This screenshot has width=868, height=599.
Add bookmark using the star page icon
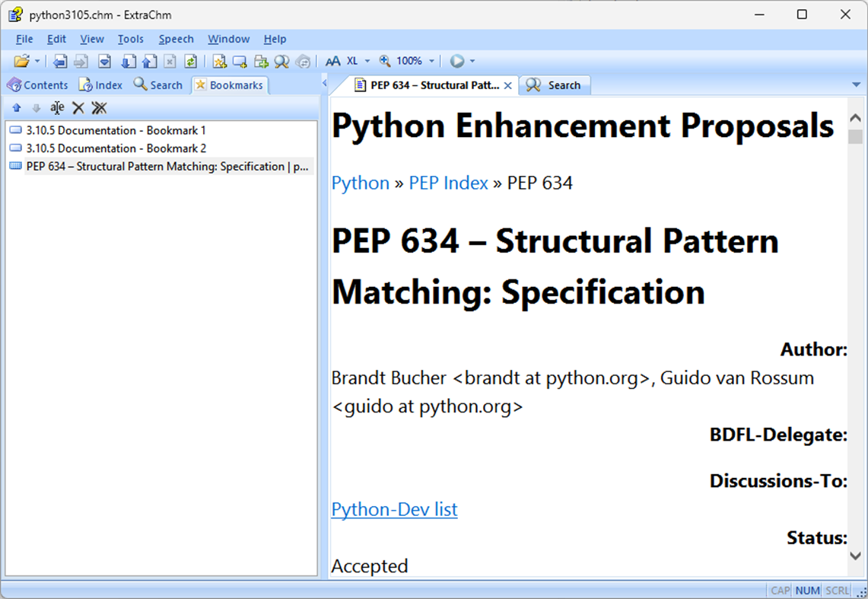[219, 62]
